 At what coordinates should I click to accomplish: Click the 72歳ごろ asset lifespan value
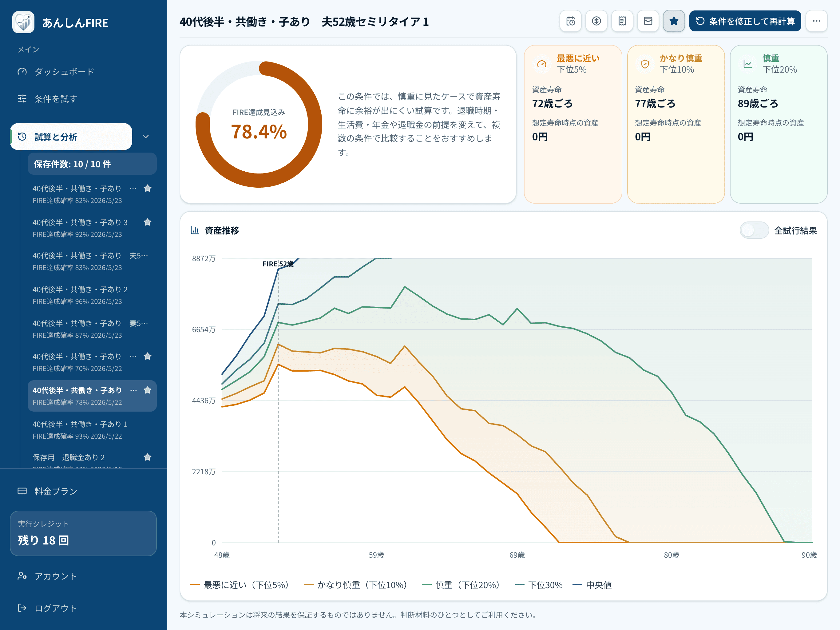(x=552, y=103)
